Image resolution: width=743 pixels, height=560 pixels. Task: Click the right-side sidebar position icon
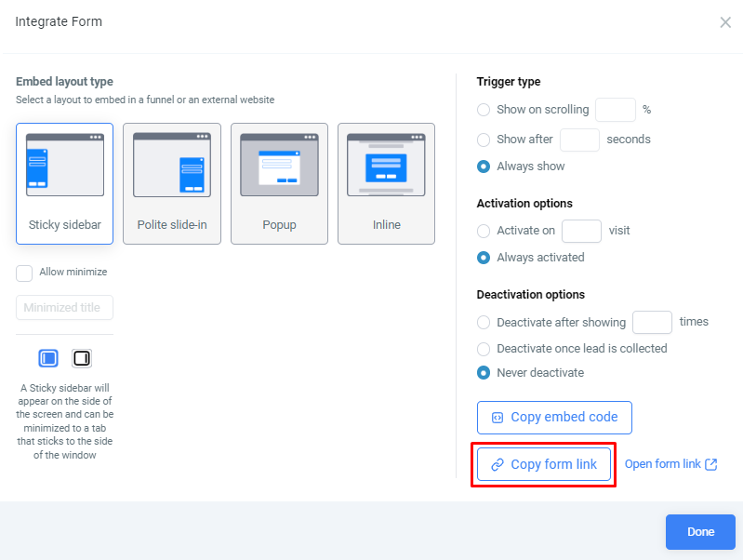pos(82,358)
